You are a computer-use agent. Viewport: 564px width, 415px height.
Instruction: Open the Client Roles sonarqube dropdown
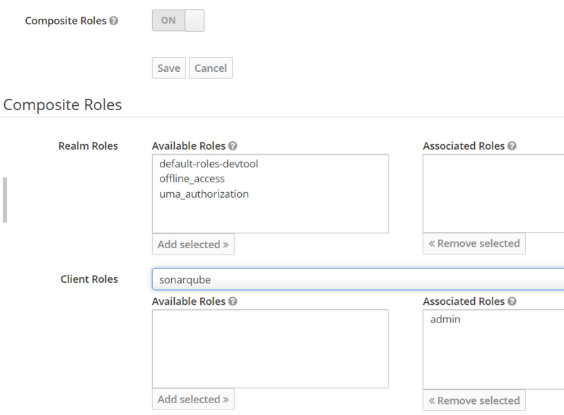pos(358,279)
